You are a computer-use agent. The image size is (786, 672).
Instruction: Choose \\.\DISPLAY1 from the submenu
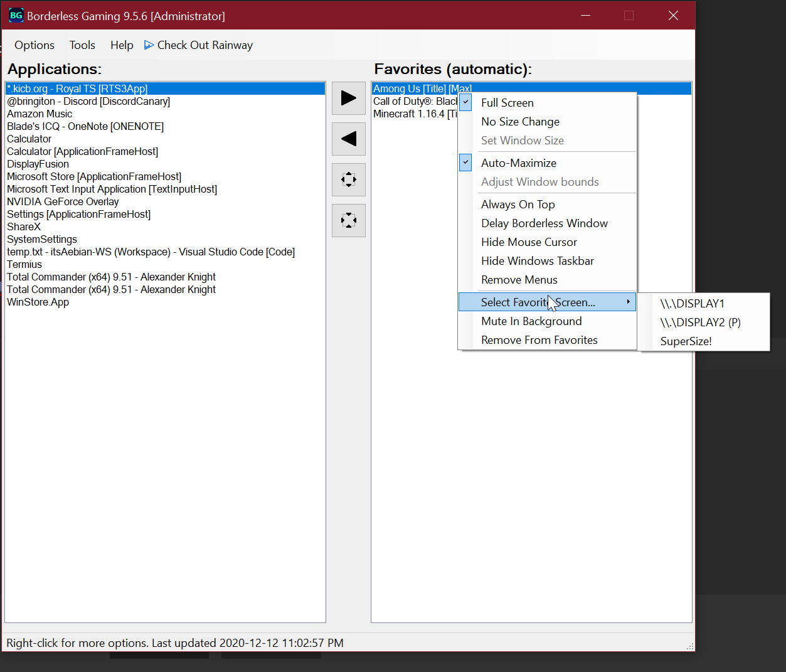click(692, 304)
